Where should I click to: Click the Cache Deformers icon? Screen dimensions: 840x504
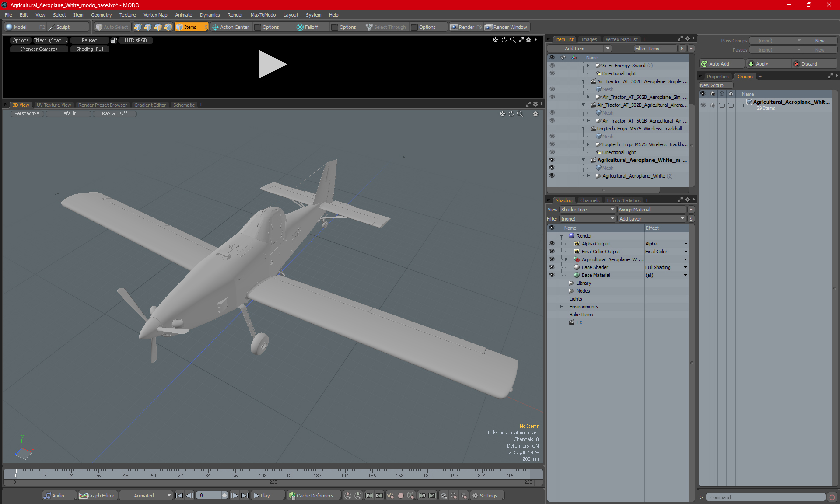(x=292, y=496)
